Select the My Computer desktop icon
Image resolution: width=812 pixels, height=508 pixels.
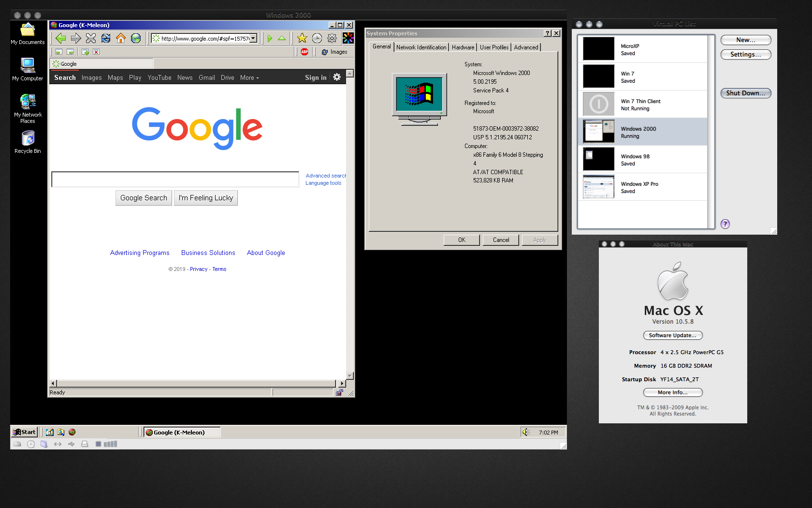click(28, 70)
